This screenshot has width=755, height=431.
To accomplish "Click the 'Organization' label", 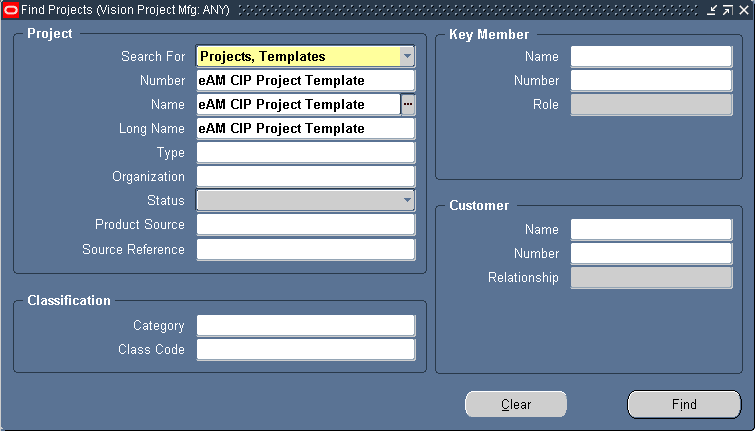I will (x=148, y=177).
